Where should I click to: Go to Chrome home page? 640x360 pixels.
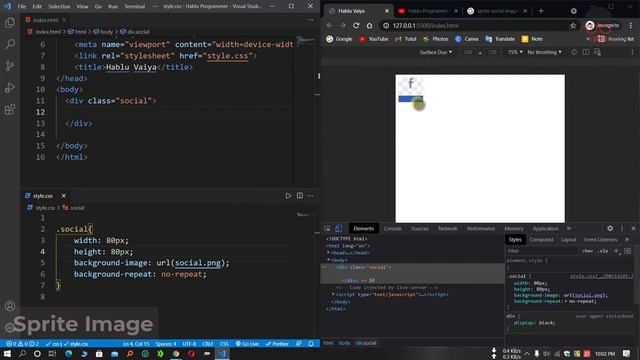(x=369, y=25)
